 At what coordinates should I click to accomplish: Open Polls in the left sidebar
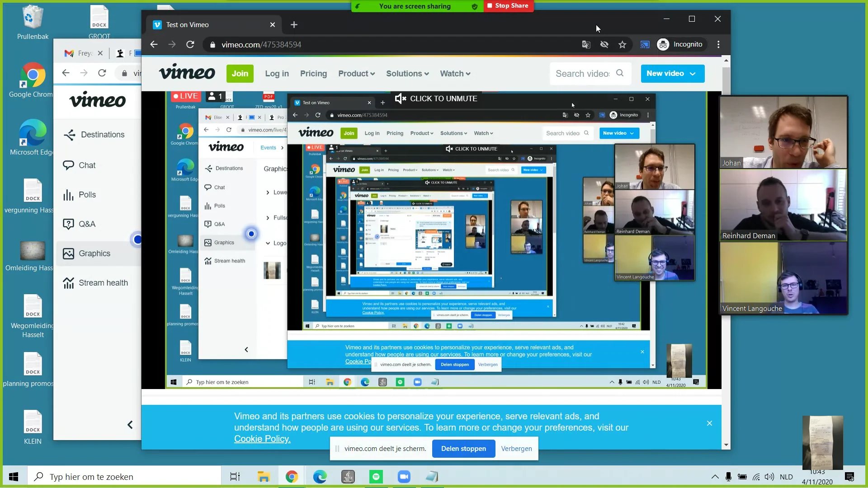click(79, 195)
